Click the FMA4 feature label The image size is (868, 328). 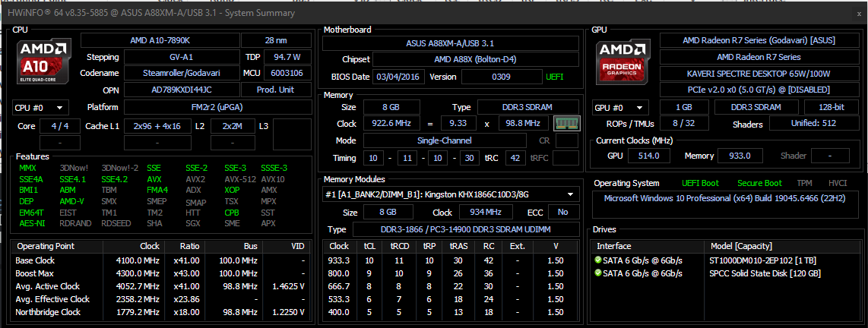[x=157, y=191]
